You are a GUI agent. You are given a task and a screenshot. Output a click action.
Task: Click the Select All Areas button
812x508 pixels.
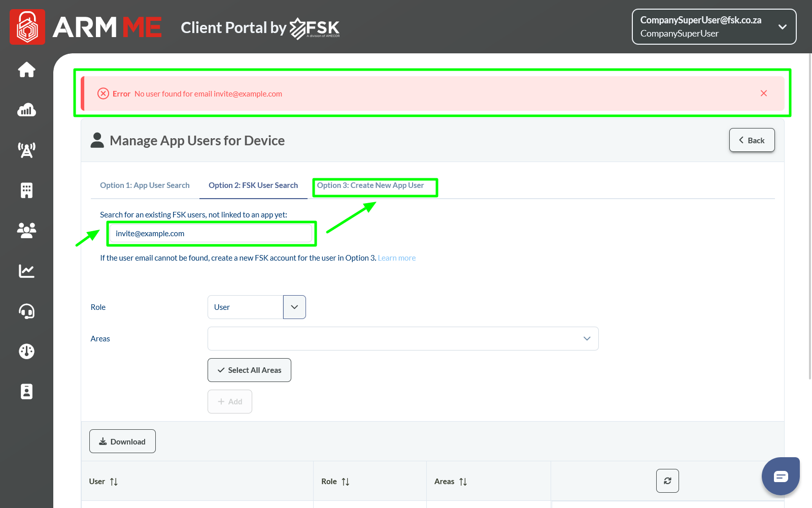tap(249, 370)
